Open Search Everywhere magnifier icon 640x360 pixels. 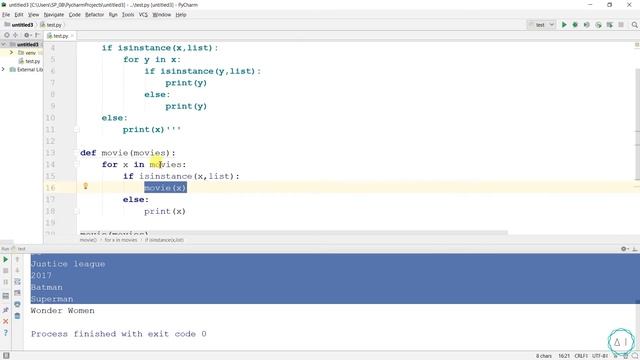pos(635,25)
